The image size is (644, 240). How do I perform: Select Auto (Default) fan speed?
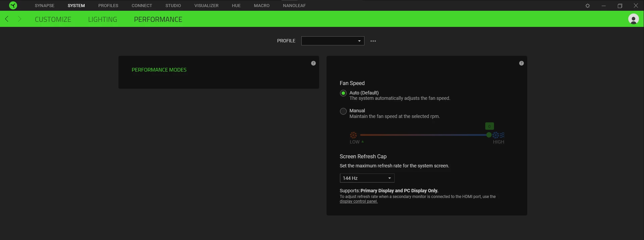coord(343,93)
